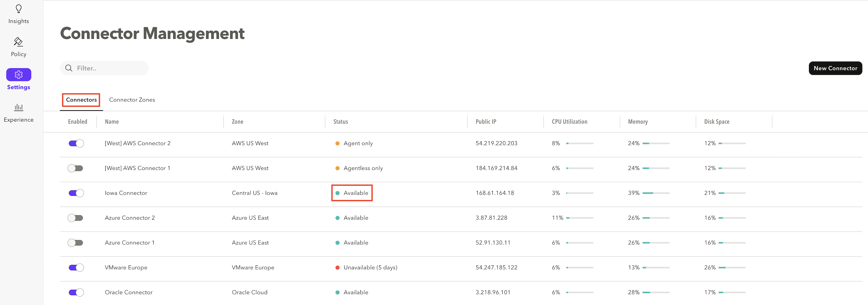Click CPU utilization bar for Azure Connector 2

(579, 218)
